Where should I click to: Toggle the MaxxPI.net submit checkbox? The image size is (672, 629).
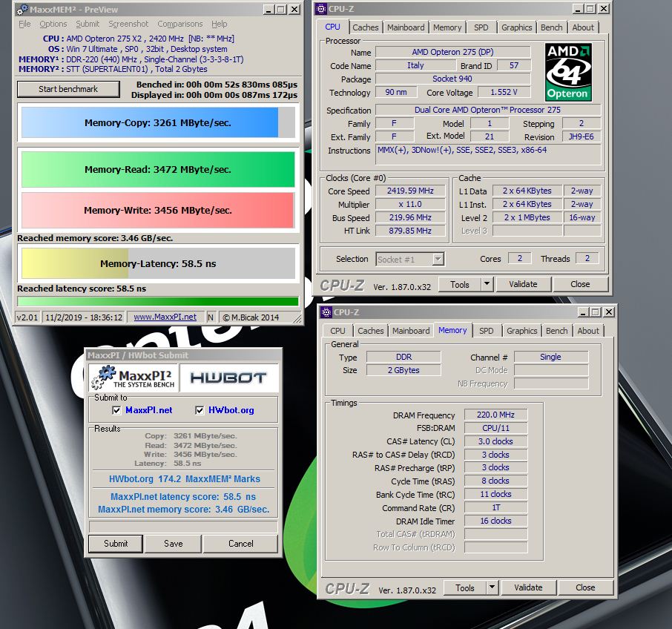(x=116, y=410)
